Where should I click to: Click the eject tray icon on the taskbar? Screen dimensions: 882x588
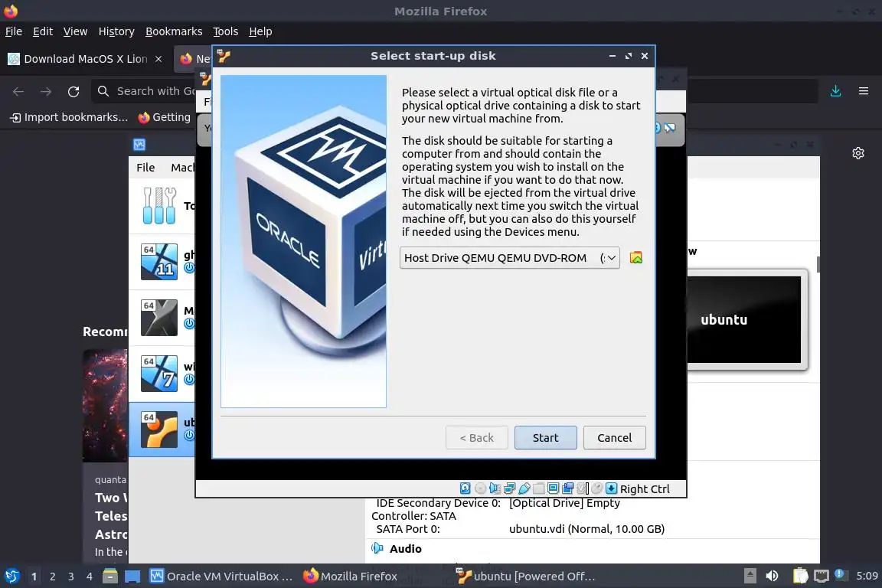(750, 576)
